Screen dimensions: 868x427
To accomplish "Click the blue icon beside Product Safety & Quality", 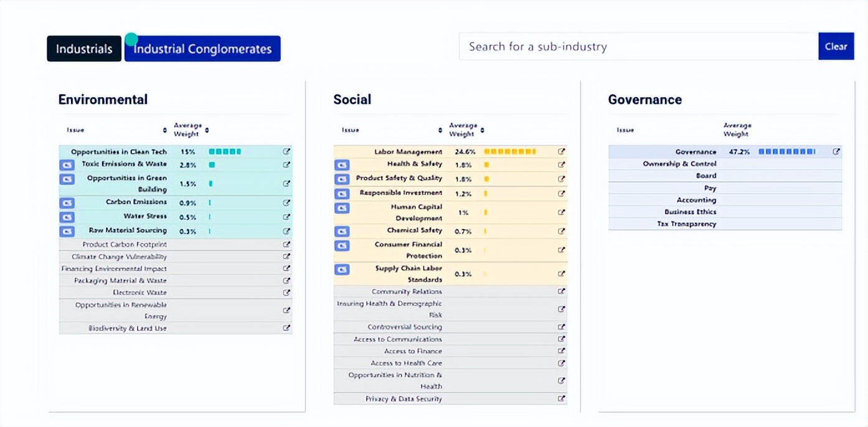I will coord(342,179).
